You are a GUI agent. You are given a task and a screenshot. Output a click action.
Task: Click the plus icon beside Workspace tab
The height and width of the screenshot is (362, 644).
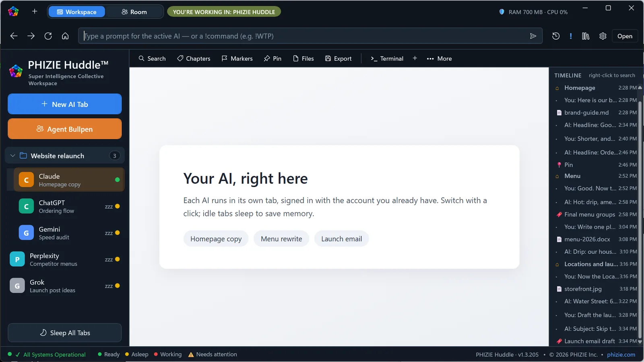point(35,11)
